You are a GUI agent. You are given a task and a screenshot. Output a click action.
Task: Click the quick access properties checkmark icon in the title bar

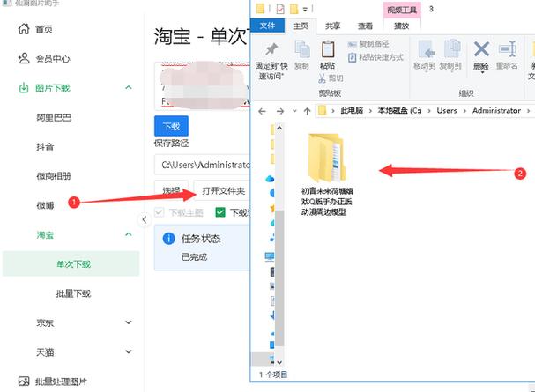click(280, 9)
